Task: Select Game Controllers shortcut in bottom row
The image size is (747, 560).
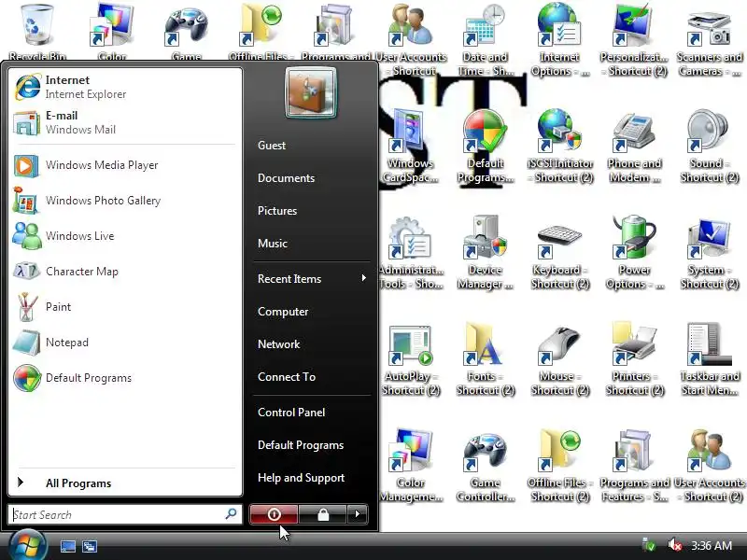Action: click(485, 466)
